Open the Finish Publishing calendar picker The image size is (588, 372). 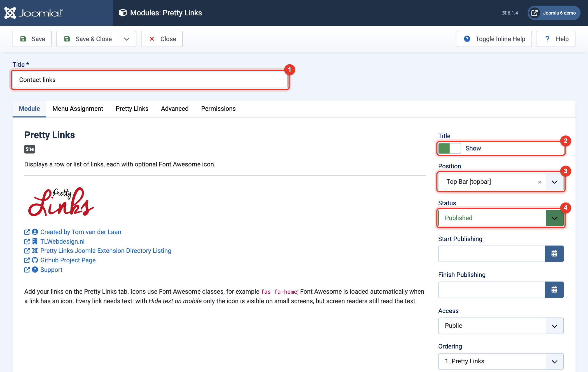click(554, 290)
